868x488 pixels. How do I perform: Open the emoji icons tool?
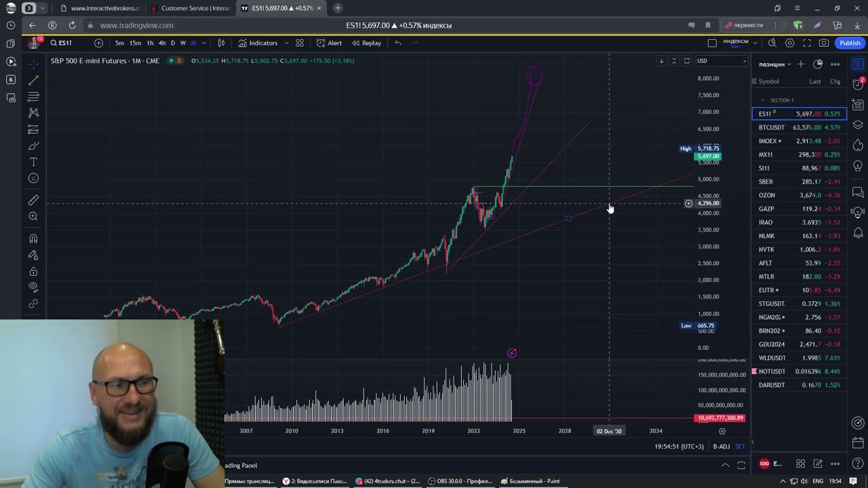pos(33,178)
